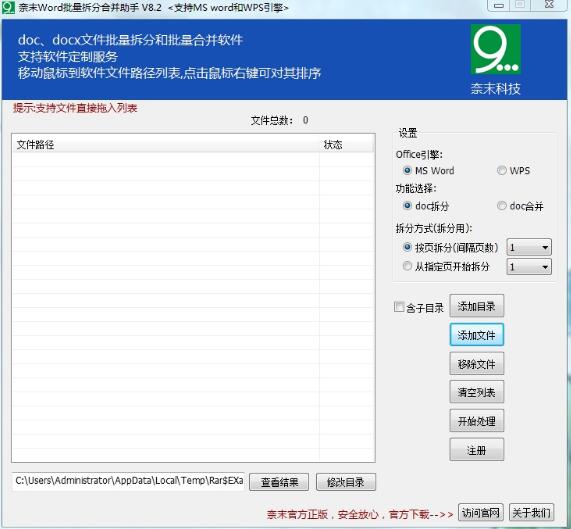Minimize the window
This screenshot has width=571, height=529.
[499, 5]
